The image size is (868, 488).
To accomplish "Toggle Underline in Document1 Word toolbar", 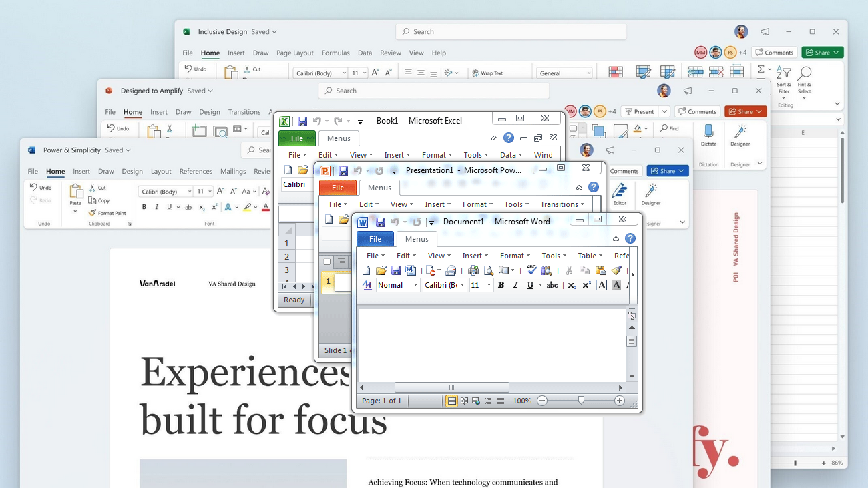I will 530,285.
